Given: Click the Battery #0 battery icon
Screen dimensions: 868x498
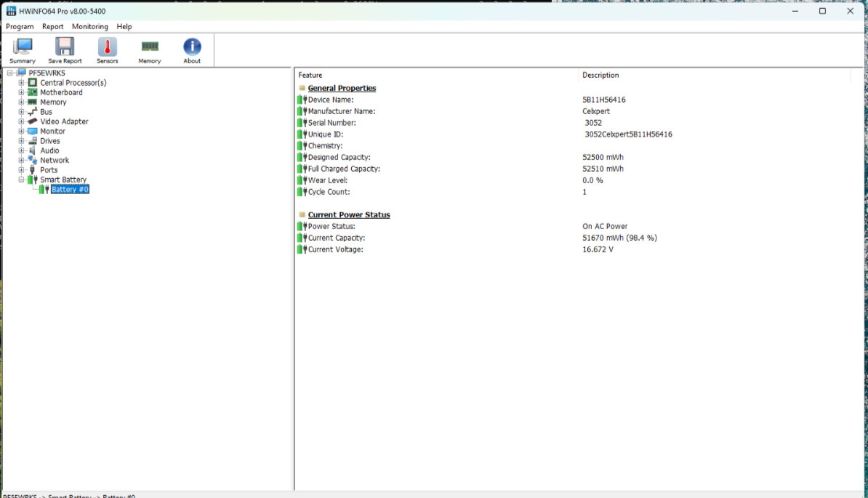Looking at the screenshot, I should (x=44, y=189).
